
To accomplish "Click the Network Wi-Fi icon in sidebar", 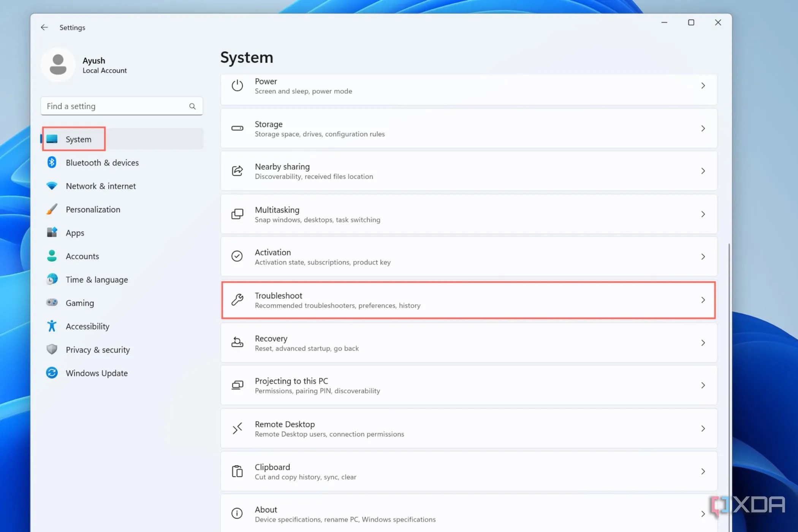I will (52, 186).
